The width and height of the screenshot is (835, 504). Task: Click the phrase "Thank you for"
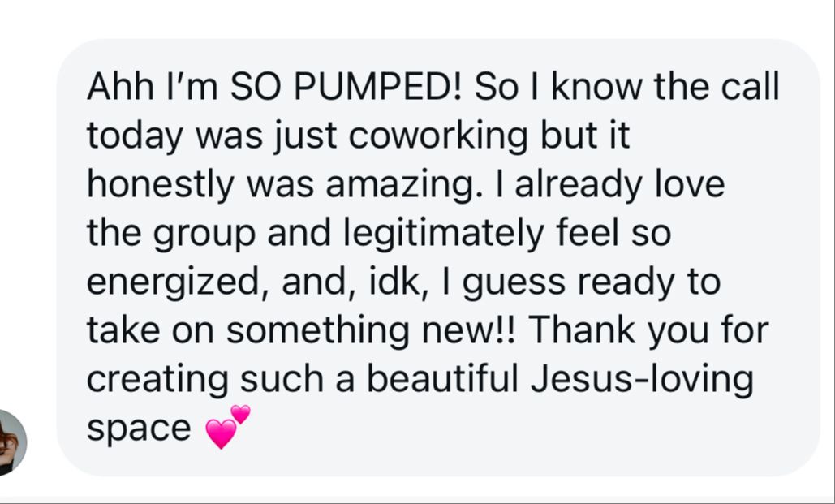[649, 331]
